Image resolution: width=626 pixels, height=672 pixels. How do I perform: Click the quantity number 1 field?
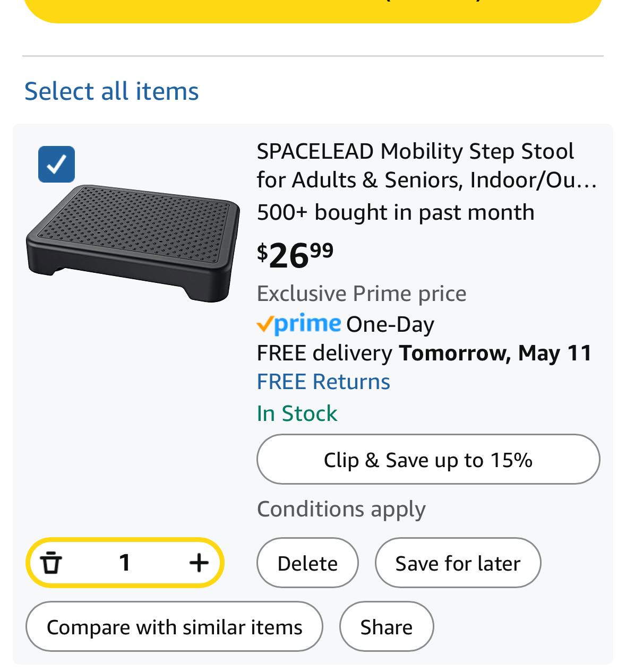pos(125,563)
